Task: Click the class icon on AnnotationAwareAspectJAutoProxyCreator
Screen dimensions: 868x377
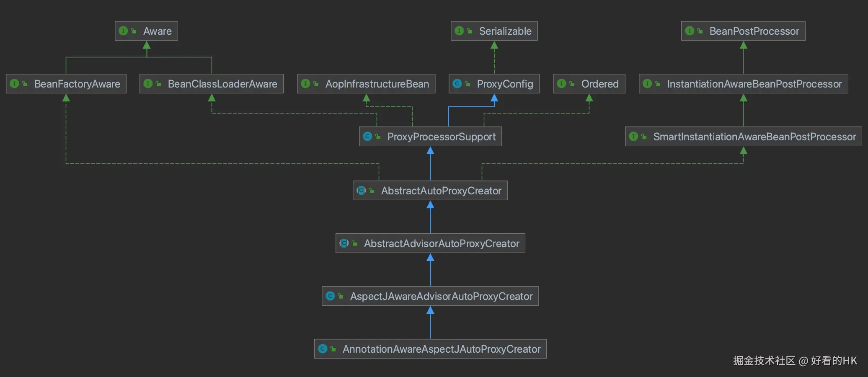Action: [323, 349]
